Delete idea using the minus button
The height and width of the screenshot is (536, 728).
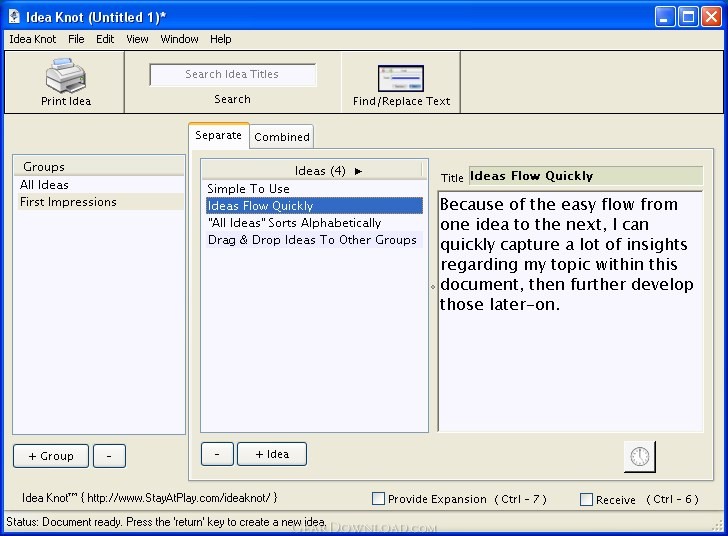tap(217, 454)
